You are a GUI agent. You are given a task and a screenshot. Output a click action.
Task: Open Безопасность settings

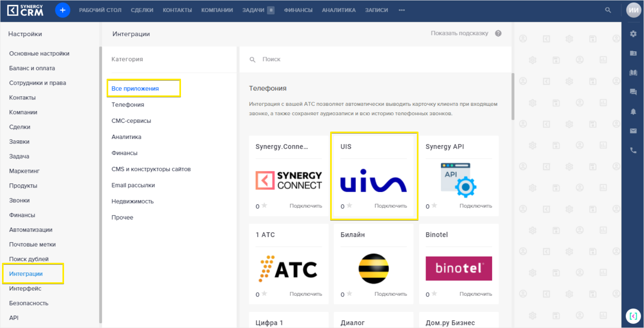point(29,303)
